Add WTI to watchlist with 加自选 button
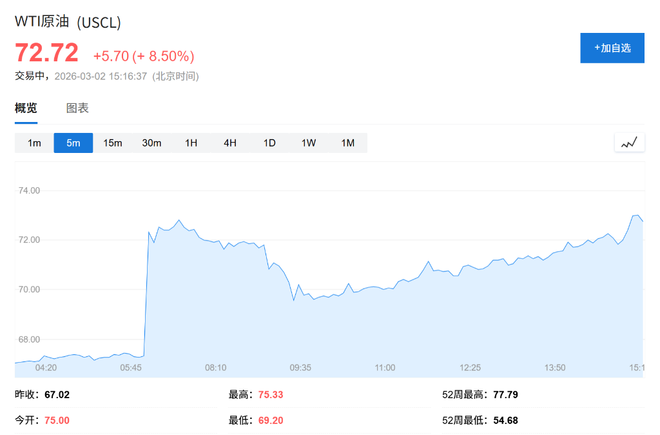The width and height of the screenshot is (660, 435). pos(612,48)
